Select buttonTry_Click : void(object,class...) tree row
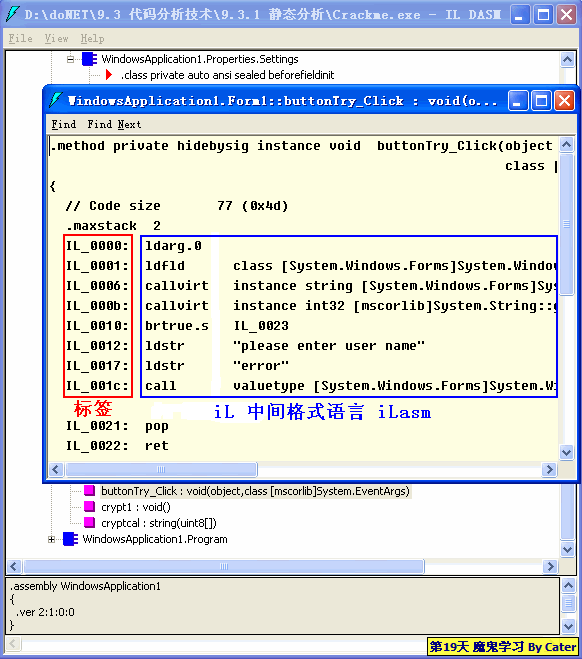 [255, 491]
